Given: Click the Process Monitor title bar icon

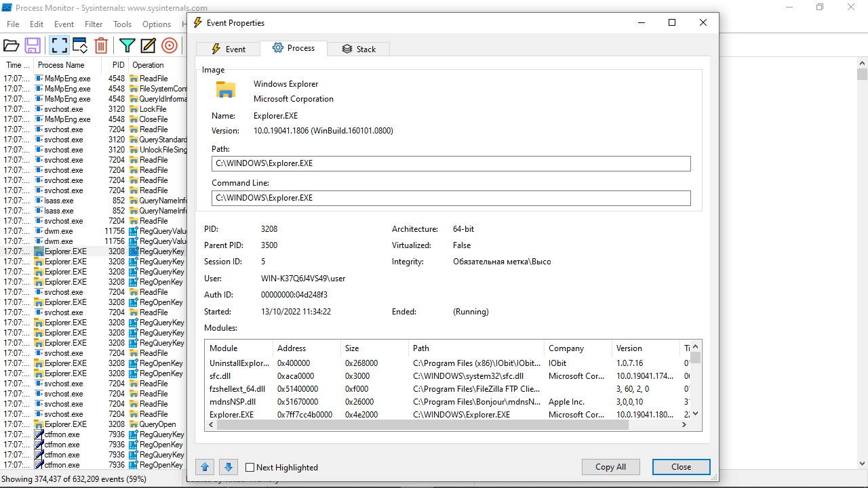Looking at the screenshot, I should 7,7.
